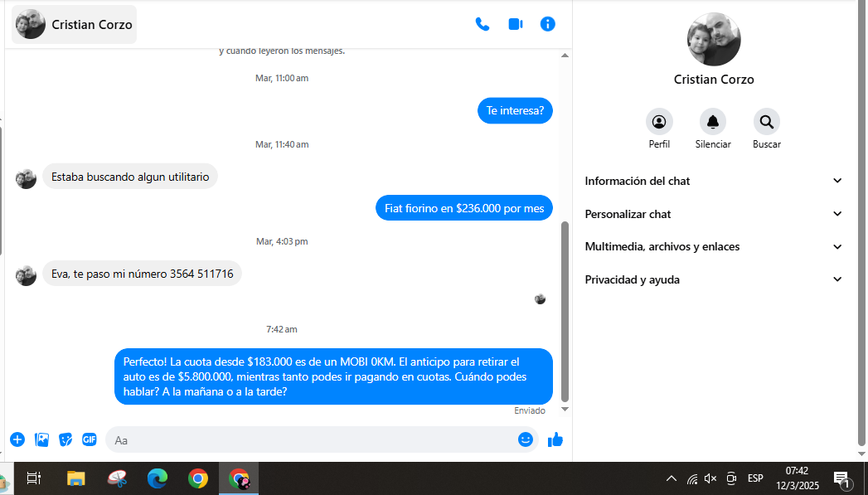Select the 'Te interesa?' message bubble

coord(515,111)
